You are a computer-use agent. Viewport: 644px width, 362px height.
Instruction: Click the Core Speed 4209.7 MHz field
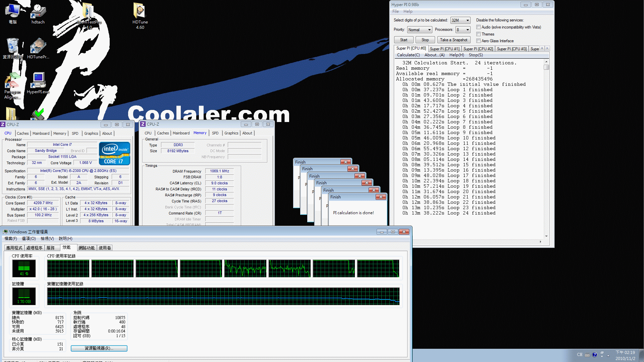43,203
